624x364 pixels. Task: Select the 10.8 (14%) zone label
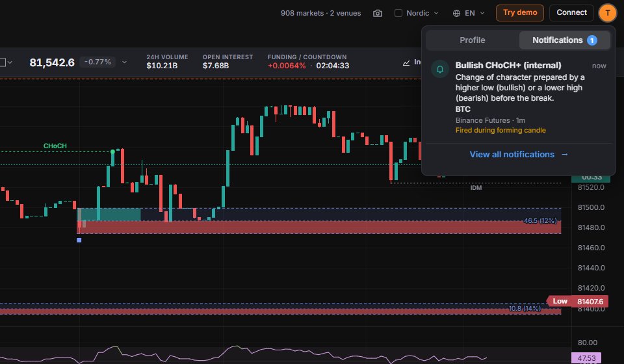point(525,308)
